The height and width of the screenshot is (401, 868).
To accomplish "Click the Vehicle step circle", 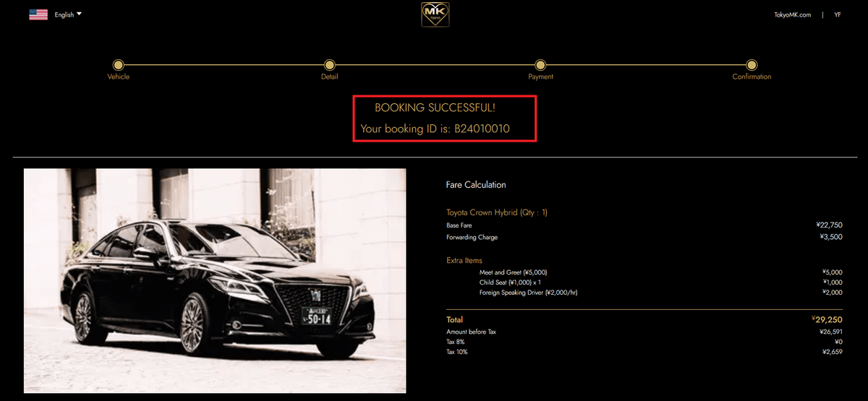I will click(119, 65).
